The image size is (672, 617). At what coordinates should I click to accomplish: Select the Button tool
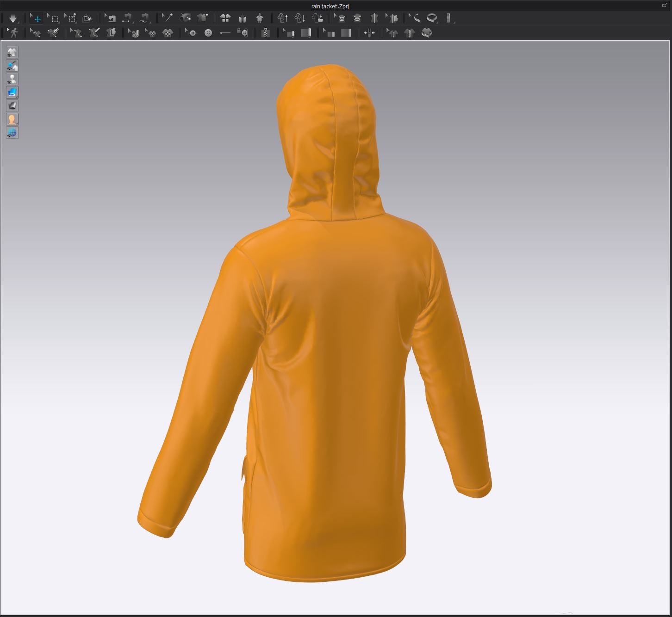click(207, 33)
